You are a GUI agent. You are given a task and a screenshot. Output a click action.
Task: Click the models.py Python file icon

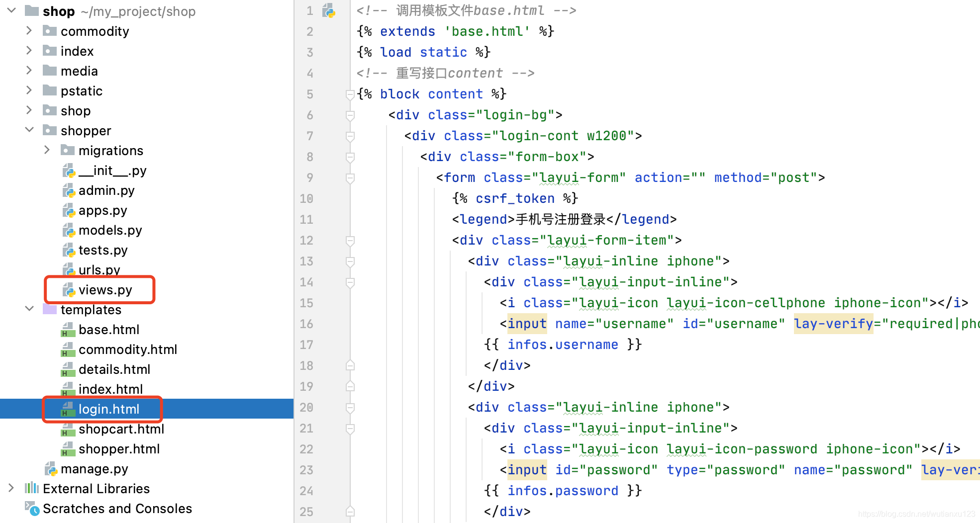click(69, 230)
